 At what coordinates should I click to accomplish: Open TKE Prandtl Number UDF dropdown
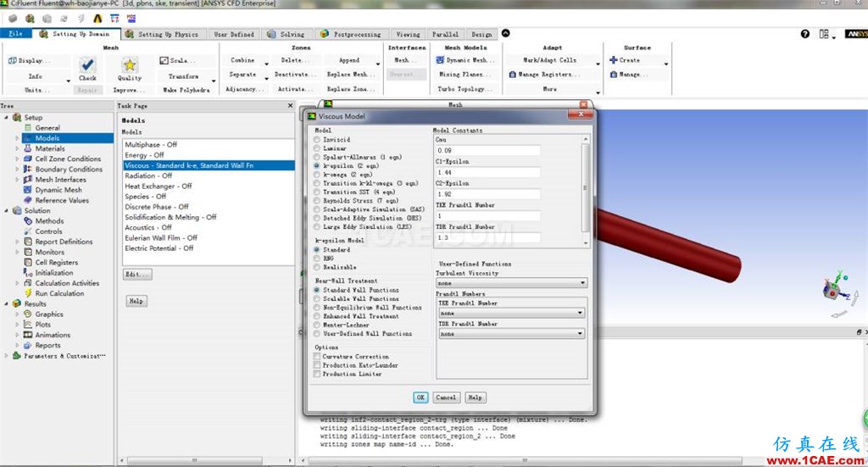(x=511, y=314)
